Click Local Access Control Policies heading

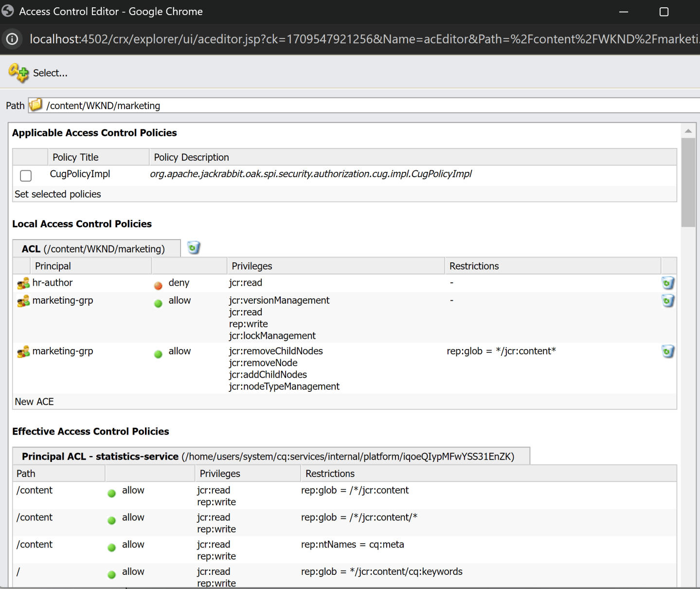[82, 224]
